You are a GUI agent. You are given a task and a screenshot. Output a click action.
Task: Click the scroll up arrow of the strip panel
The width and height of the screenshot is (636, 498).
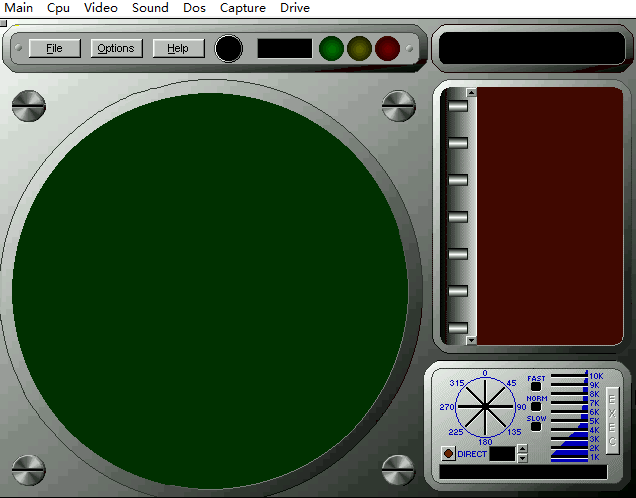click(x=471, y=92)
